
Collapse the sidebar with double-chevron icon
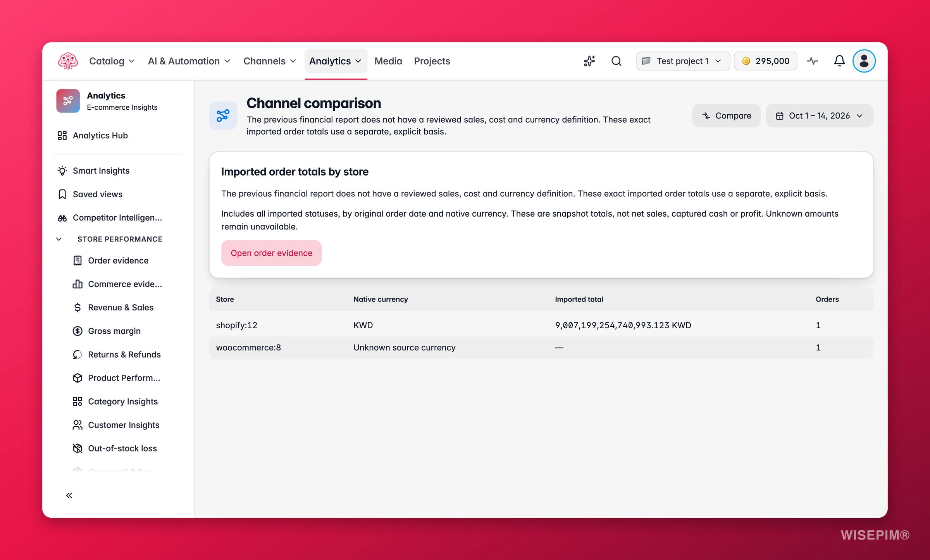[69, 495]
